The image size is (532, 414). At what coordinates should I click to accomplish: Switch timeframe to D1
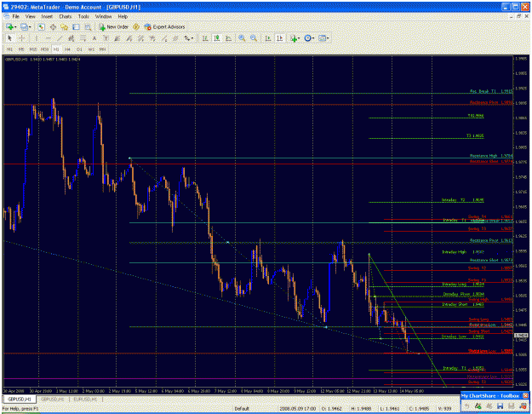(x=79, y=49)
